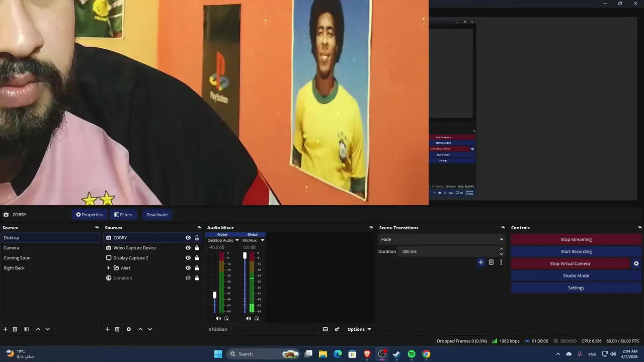Image resolution: width=644 pixels, height=362 pixels.
Task: Hide the Display Capture 2 source
Action: pyautogui.click(x=188, y=258)
